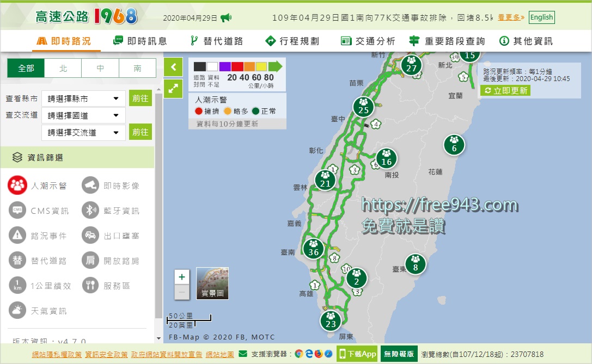592x364 pixels.
Task: Toggle the 藍牙資訊 Bluetooth filter
Action: 90,210
